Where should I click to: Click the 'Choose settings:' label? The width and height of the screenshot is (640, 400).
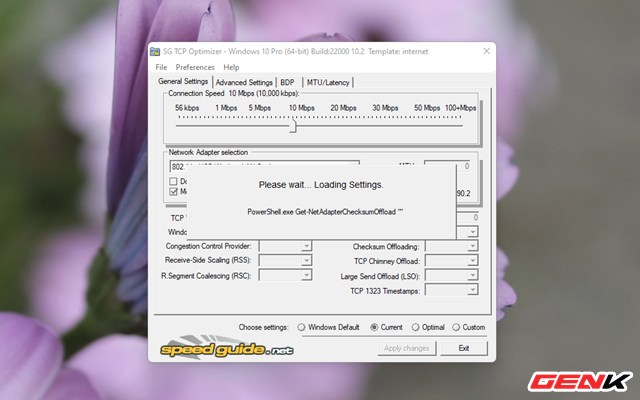263,327
